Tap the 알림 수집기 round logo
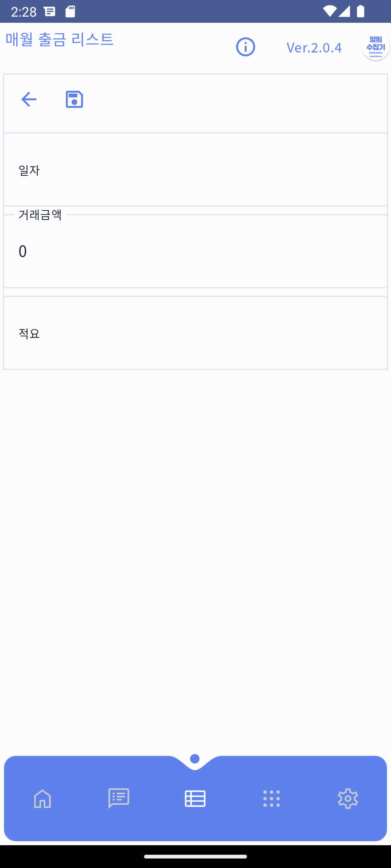 click(375, 47)
